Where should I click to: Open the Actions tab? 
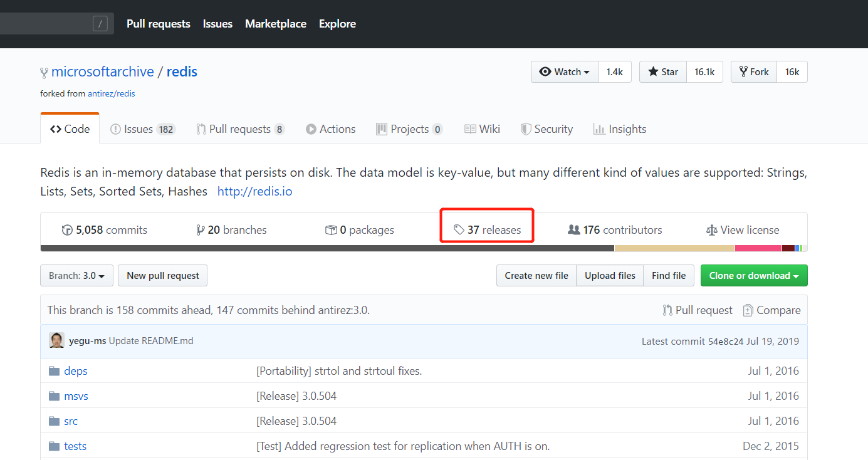pyautogui.click(x=330, y=129)
